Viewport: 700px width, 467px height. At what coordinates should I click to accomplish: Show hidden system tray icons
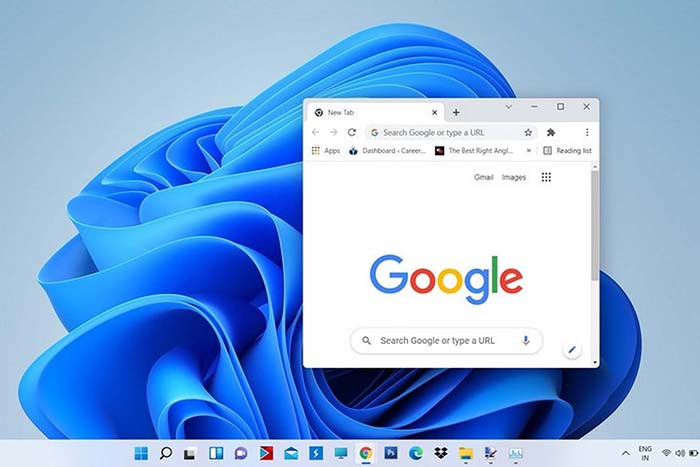pyautogui.click(x=626, y=453)
